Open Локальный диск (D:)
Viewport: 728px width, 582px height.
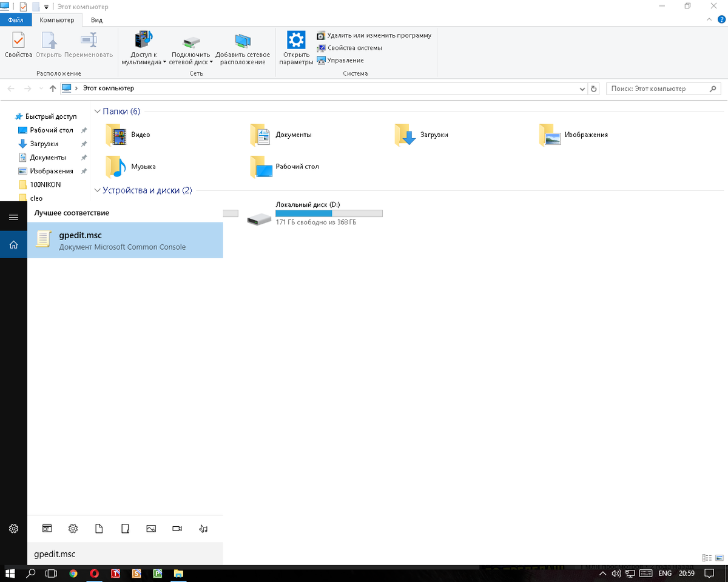(x=315, y=214)
